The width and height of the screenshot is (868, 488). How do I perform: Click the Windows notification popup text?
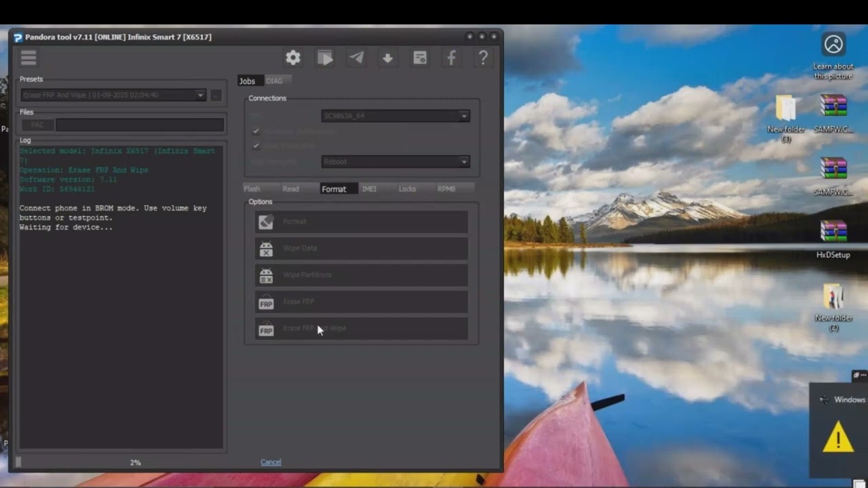[850, 400]
